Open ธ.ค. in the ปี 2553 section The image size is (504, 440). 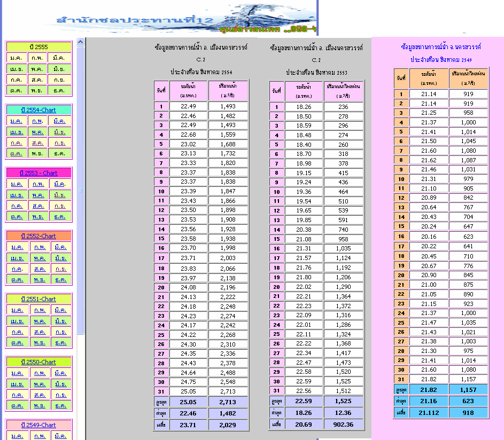(60, 217)
